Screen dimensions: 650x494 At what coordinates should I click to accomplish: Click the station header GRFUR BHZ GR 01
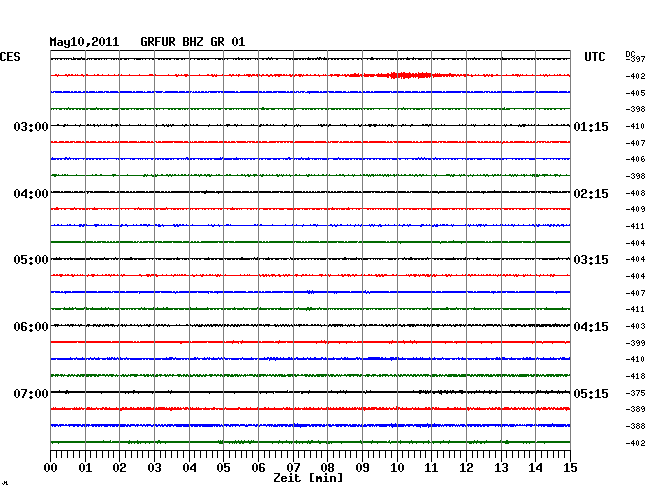(x=193, y=42)
